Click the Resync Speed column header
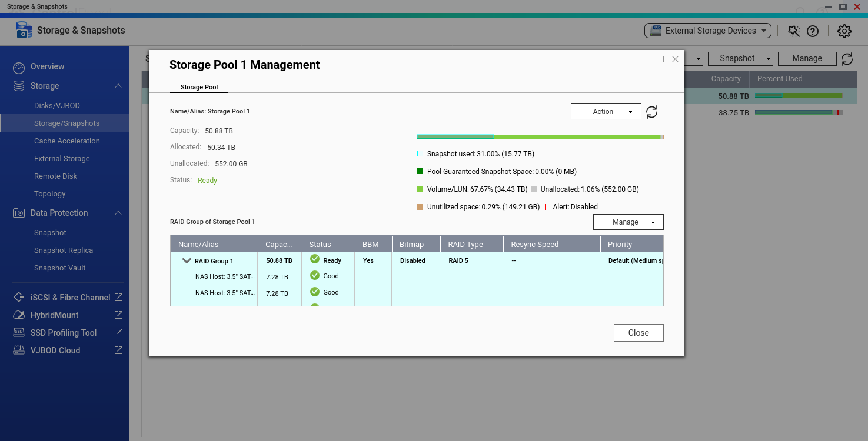Image resolution: width=868 pixels, height=441 pixels. pyautogui.click(x=534, y=244)
